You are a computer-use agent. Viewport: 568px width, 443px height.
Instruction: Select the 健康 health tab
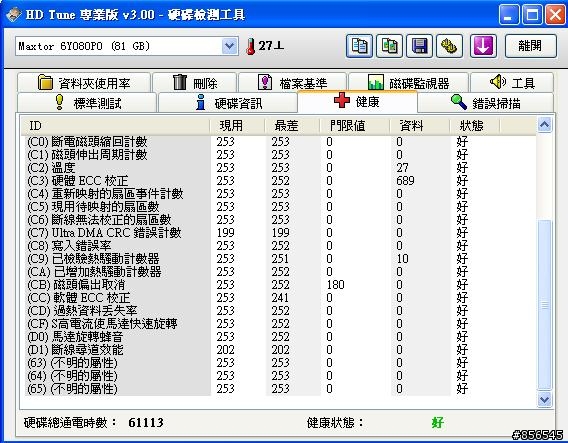point(357,101)
